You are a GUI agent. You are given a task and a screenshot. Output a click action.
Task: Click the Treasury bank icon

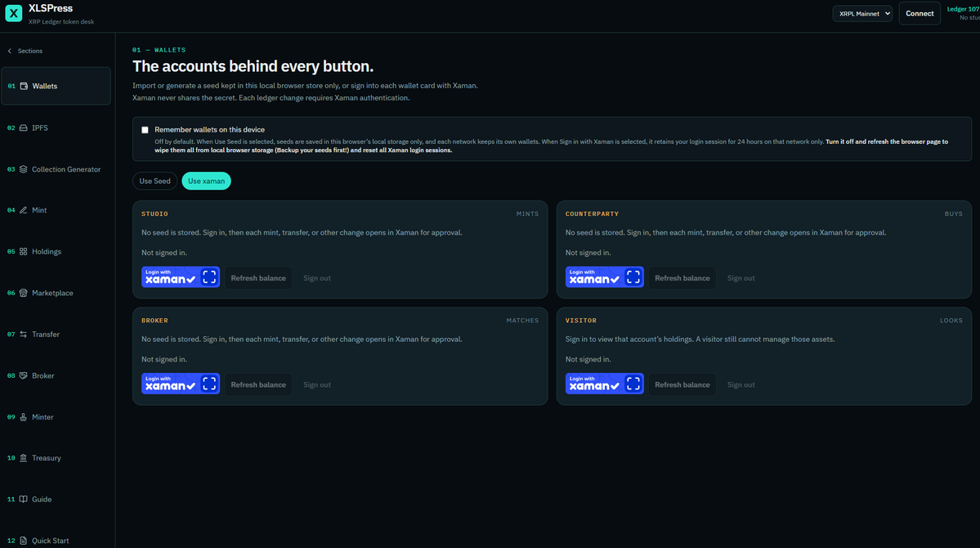(23, 458)
